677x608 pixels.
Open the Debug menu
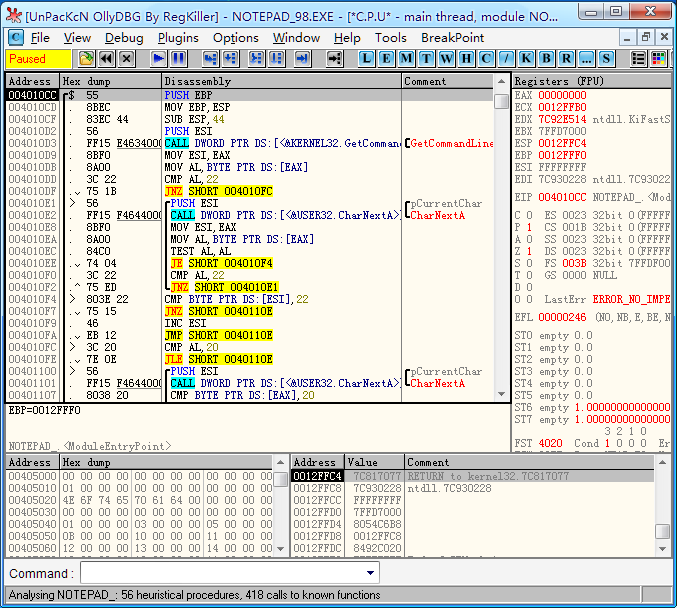point(124,38)
